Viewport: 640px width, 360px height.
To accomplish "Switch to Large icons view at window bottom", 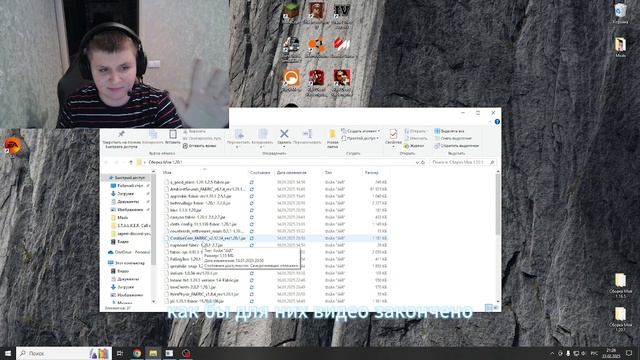I will pyautogui.click(x=496, y=307).
